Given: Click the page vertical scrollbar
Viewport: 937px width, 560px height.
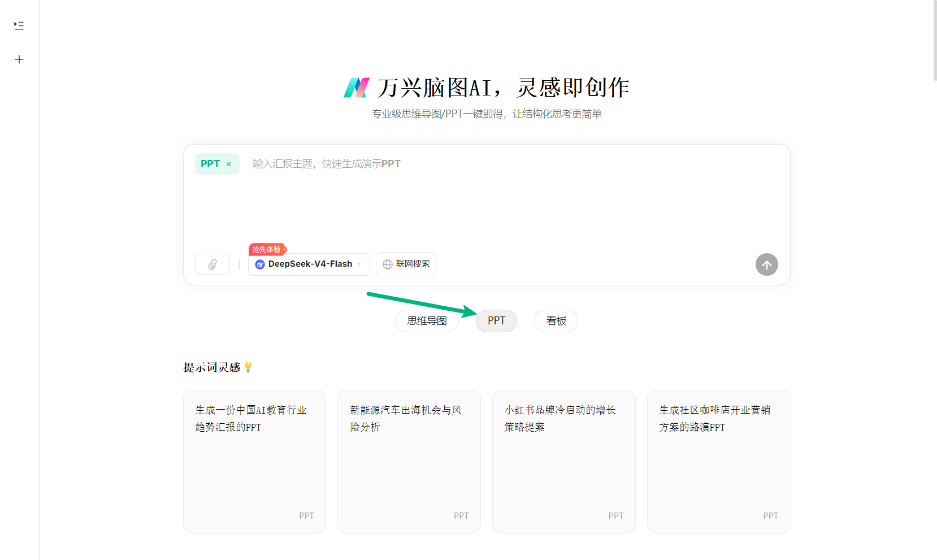Looking at the screenshot, I should click(x=935, y=41).
